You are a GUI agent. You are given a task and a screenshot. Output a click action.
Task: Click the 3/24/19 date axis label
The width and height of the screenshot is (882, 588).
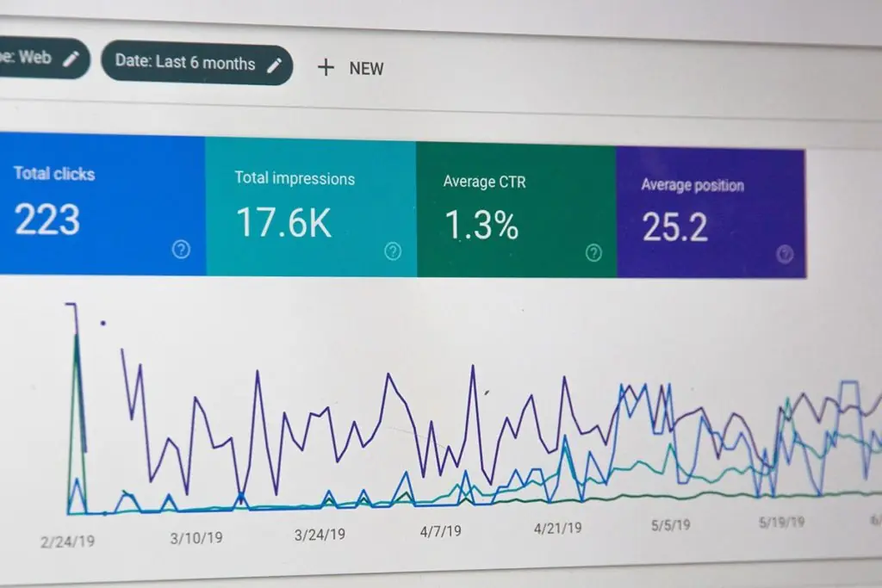click(320, 535)
